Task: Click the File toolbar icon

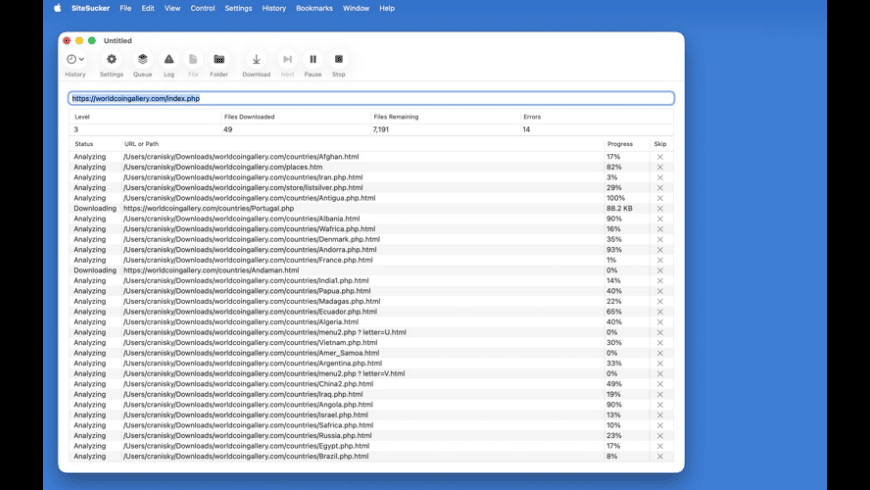Action: (x=193, y=59)
